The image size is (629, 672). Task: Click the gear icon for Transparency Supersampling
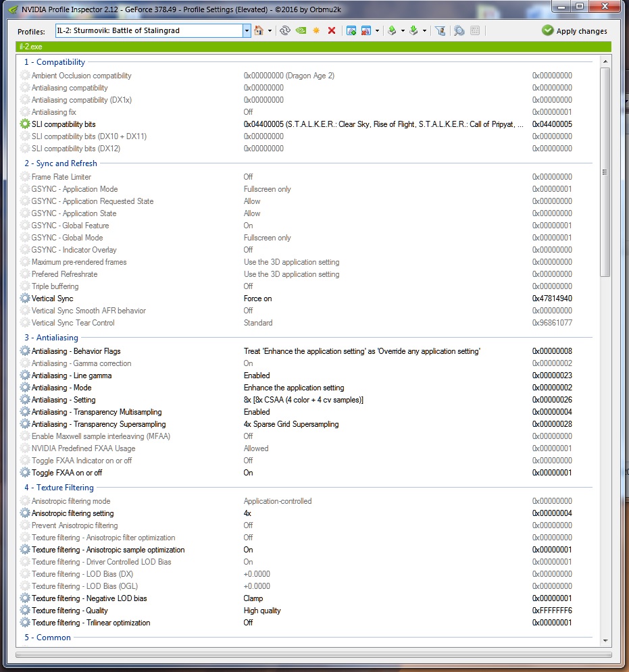click(x=25, y=424)
